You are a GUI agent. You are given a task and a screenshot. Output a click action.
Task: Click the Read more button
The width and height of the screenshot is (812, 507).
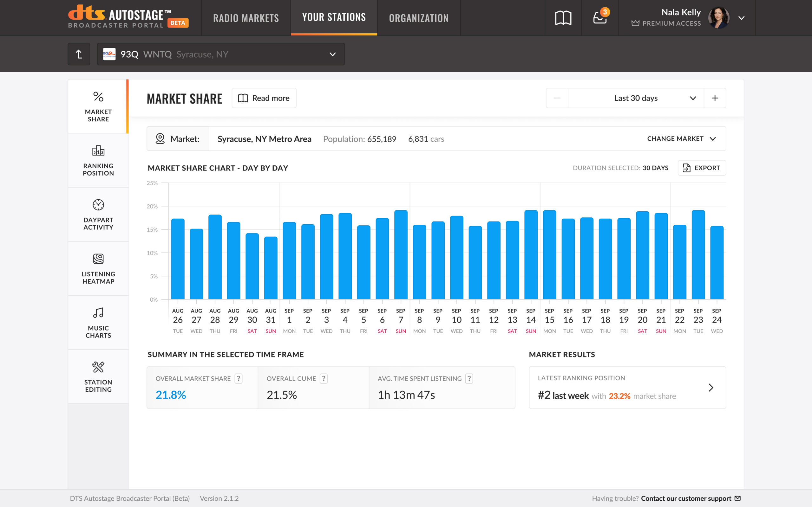[264, 98]
